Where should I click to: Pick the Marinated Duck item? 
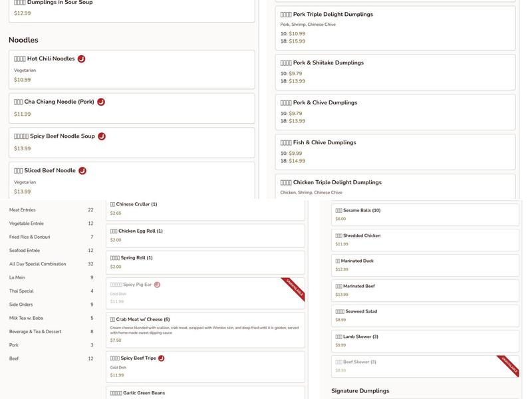click(x=425, y=265)
